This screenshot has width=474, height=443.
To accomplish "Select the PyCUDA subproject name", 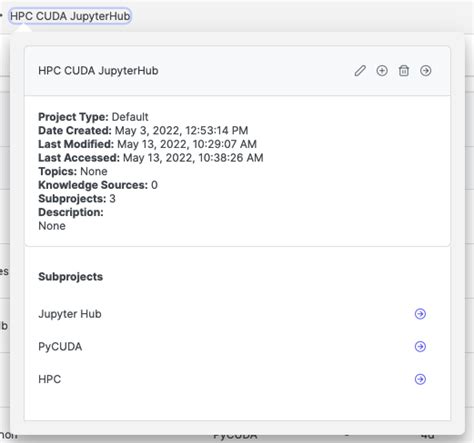I will (x=60, y=347).
